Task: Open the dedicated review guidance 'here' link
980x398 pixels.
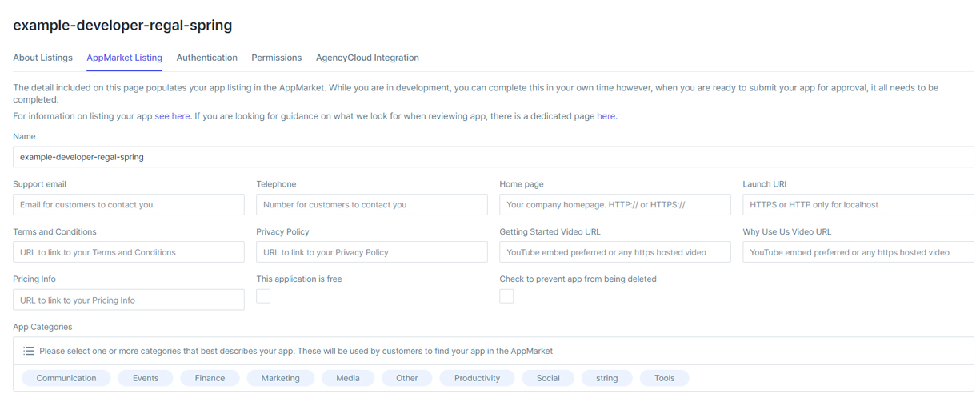Action: 606,116
